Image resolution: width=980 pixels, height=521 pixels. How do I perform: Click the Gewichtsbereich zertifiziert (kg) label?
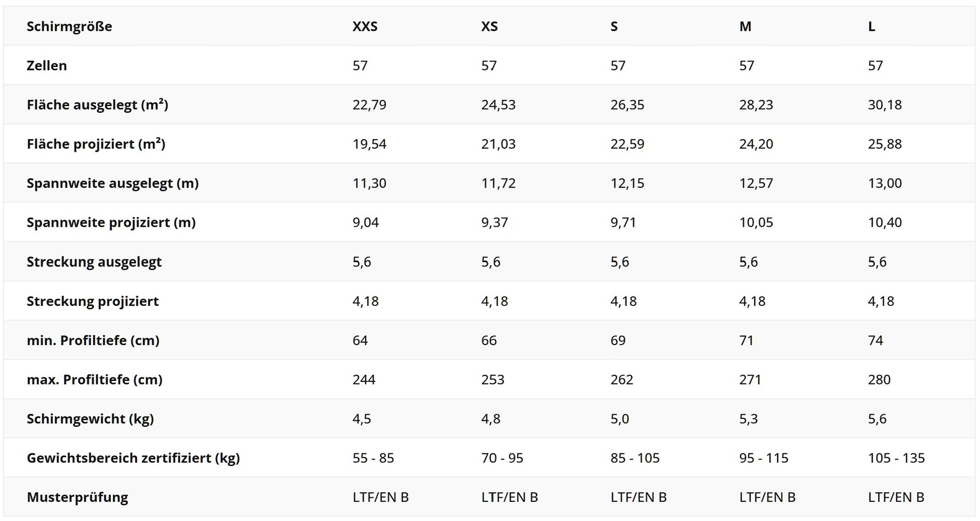(x=133, y=459)
